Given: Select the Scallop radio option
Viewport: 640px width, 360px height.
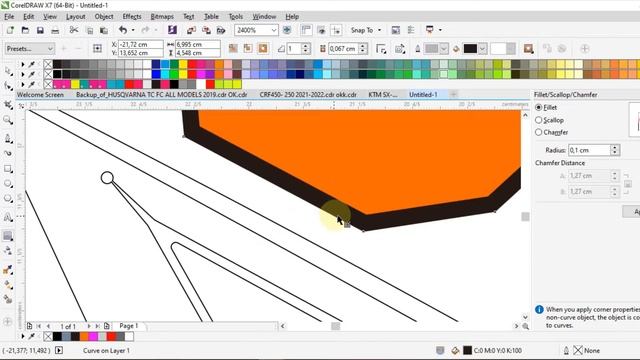Looking at the screenshot, I should 538,120.
